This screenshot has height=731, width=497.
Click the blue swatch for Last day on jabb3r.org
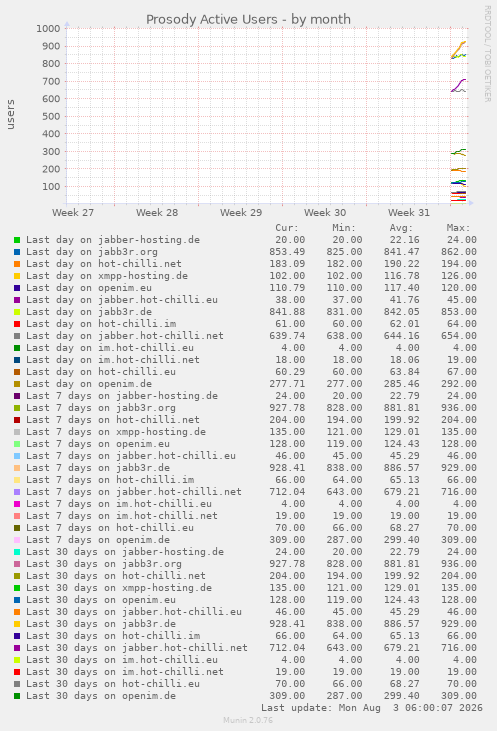tap(17, 252)
